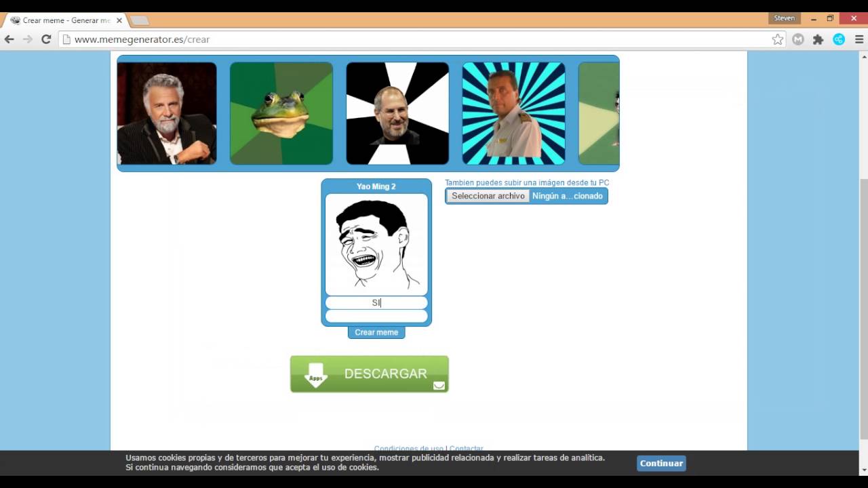The width and height of the screenshot is (868, 488).
Task: Choose the man in black turtleneck template
Action: coord(397,113)
